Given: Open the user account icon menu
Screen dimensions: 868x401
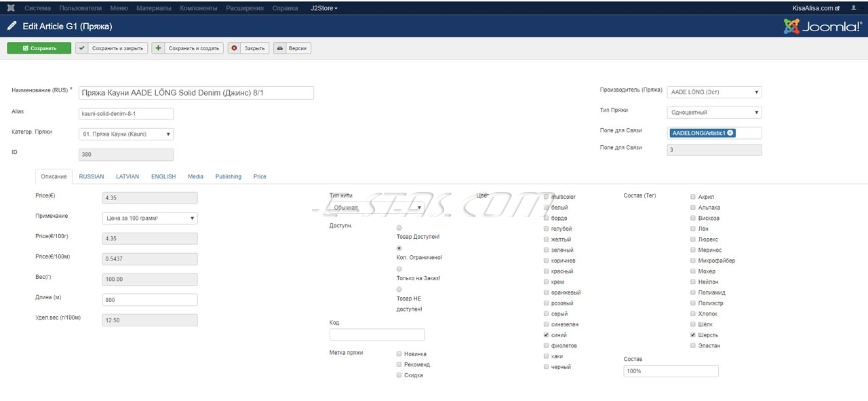Looking at the screenshot, I should click(x=853, y=8).
